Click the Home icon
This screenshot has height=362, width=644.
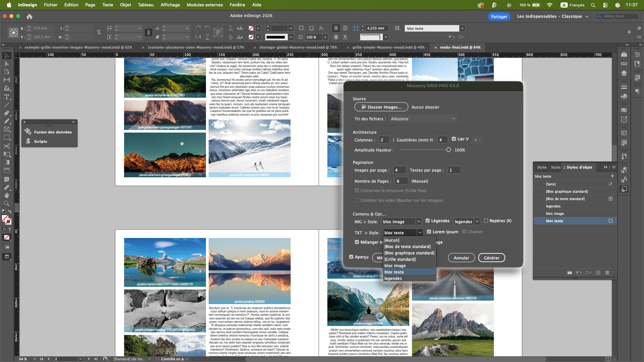click(30, 16)
